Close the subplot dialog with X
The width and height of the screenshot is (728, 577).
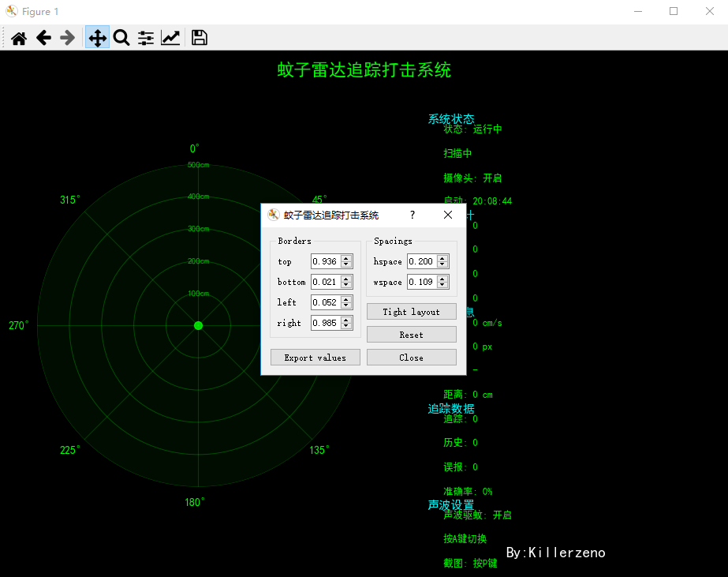point(448,215)
